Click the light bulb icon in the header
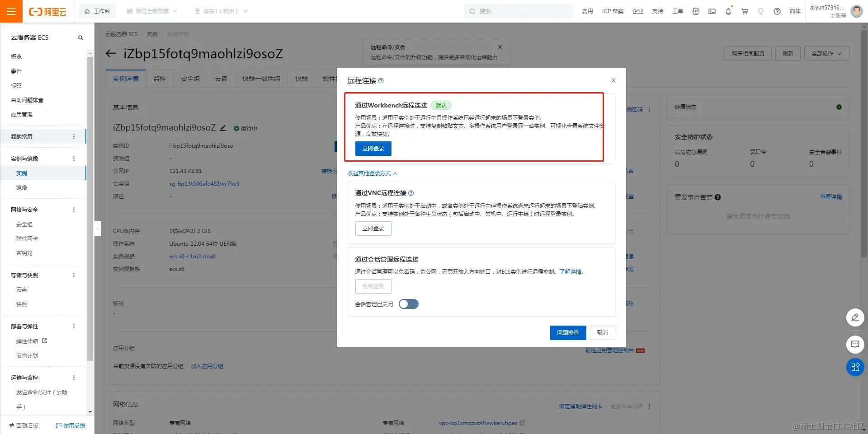The height and width of the screenshot is (434, 868). pos(761,11)
